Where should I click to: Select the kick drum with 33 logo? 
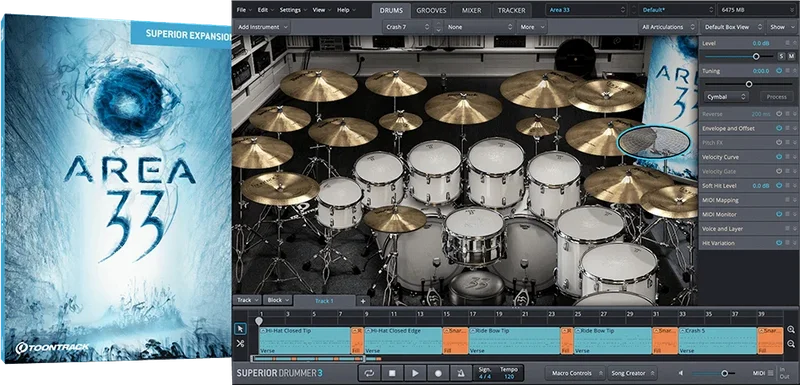point(478,288)
